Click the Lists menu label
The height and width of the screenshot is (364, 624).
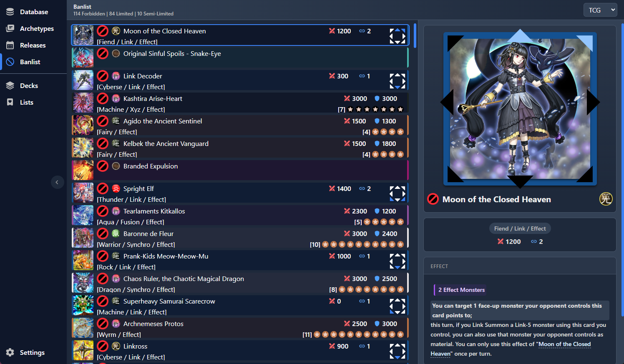pos(26,102)
